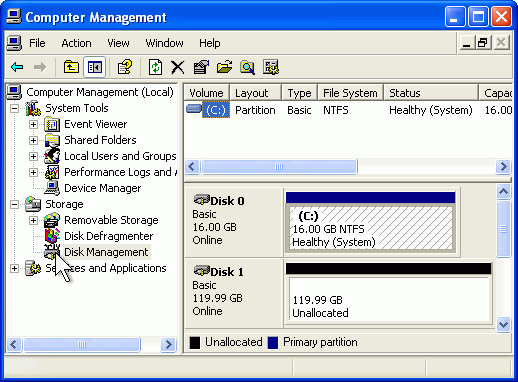Click the black Unallocated legend swatch
This screenshot has height=382, width=518.
point(195,343)
